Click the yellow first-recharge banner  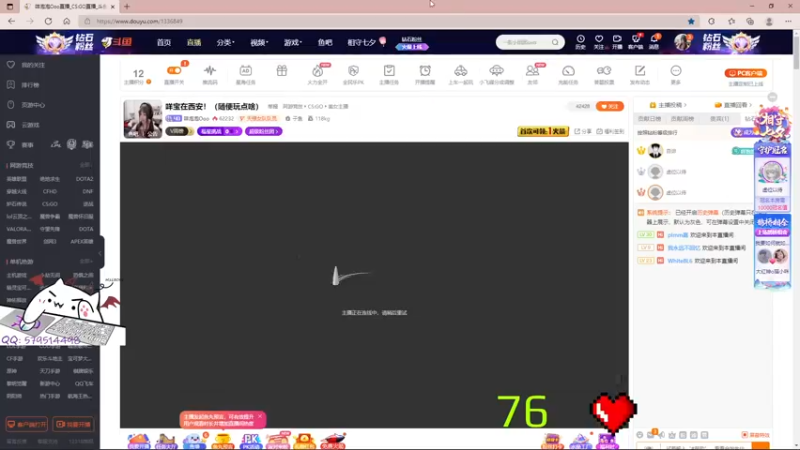click(x=543, y=131)
